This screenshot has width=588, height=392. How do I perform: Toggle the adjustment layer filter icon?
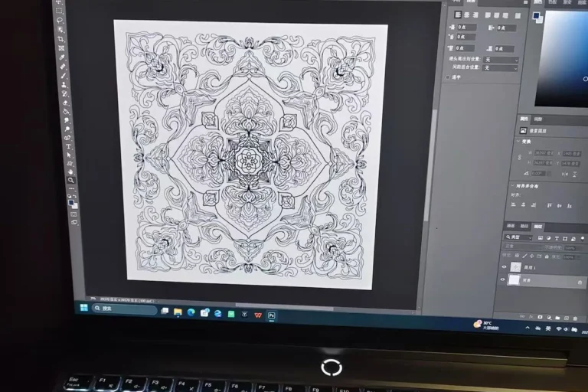[x=549, y=238]
